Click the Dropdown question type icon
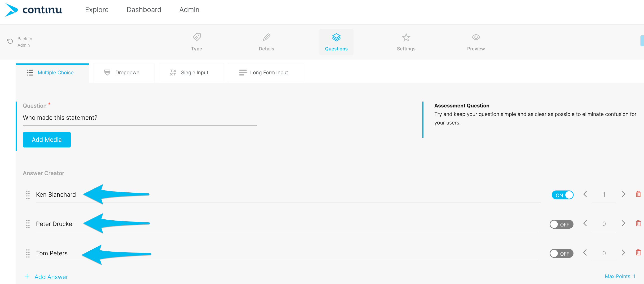The image size is (644, 284). 107,72
